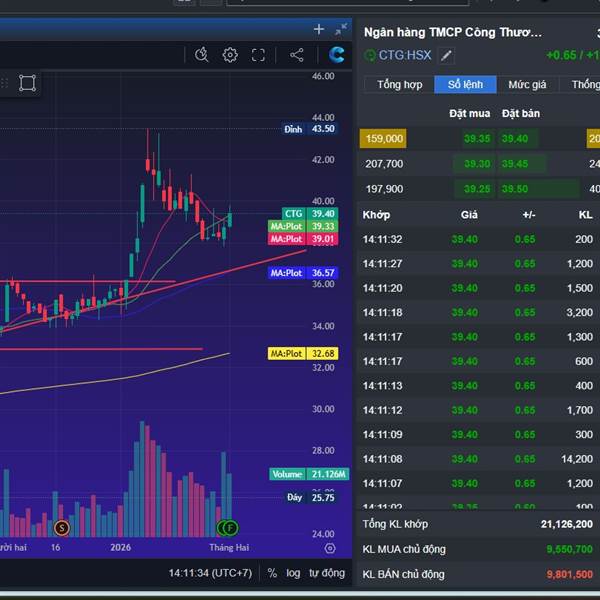Open time zone menu showing UTC+7

pyautogui.click(x=210, y=573)
